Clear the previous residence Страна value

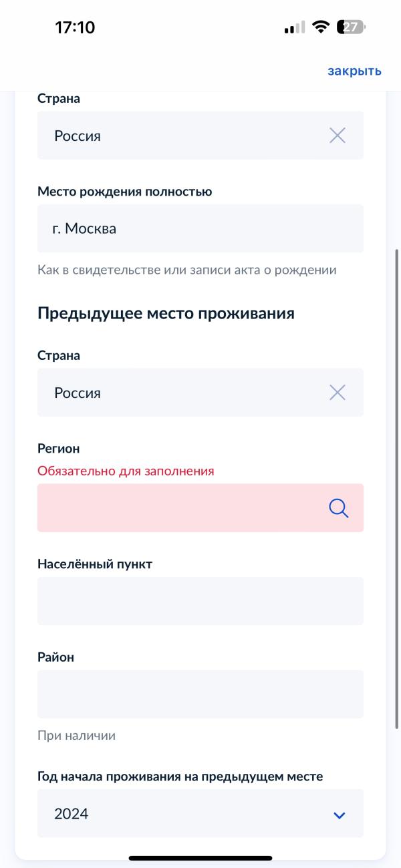[338, 393]
